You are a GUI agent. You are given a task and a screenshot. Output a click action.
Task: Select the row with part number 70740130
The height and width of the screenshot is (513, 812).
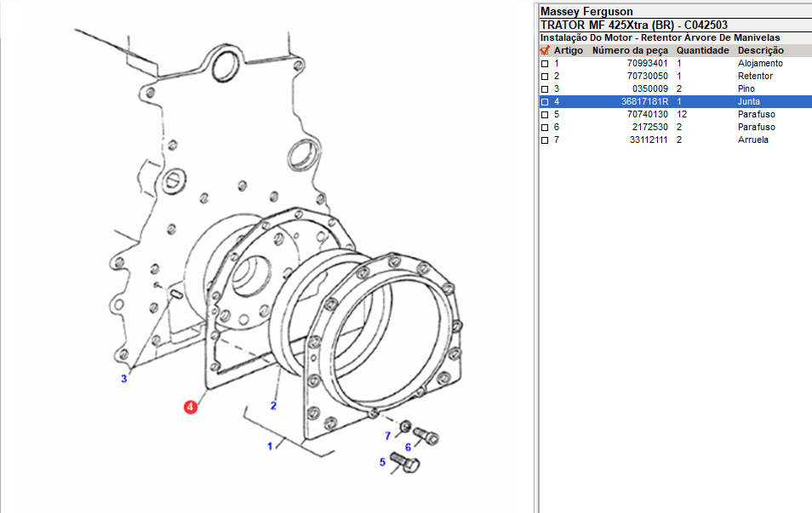click(x=647, y=114)
